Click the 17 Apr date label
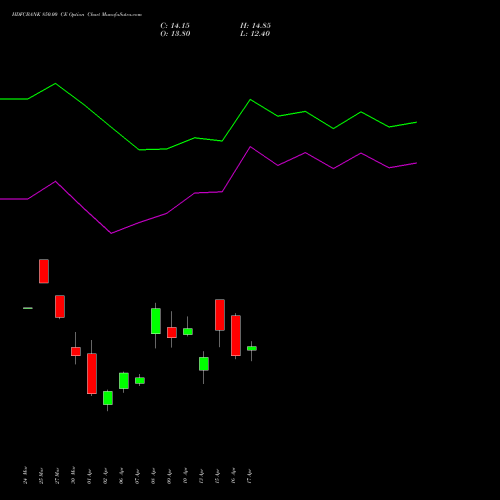The image size is (500, 500). point(250,476)
